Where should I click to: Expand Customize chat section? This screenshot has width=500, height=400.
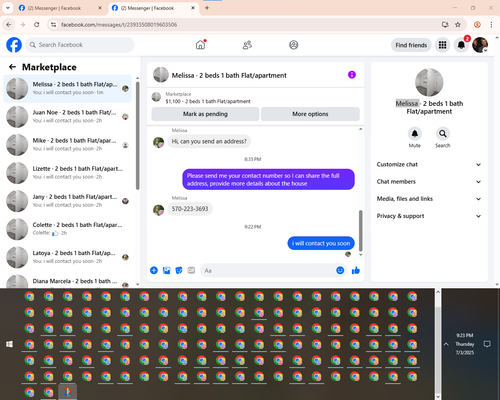429,164
